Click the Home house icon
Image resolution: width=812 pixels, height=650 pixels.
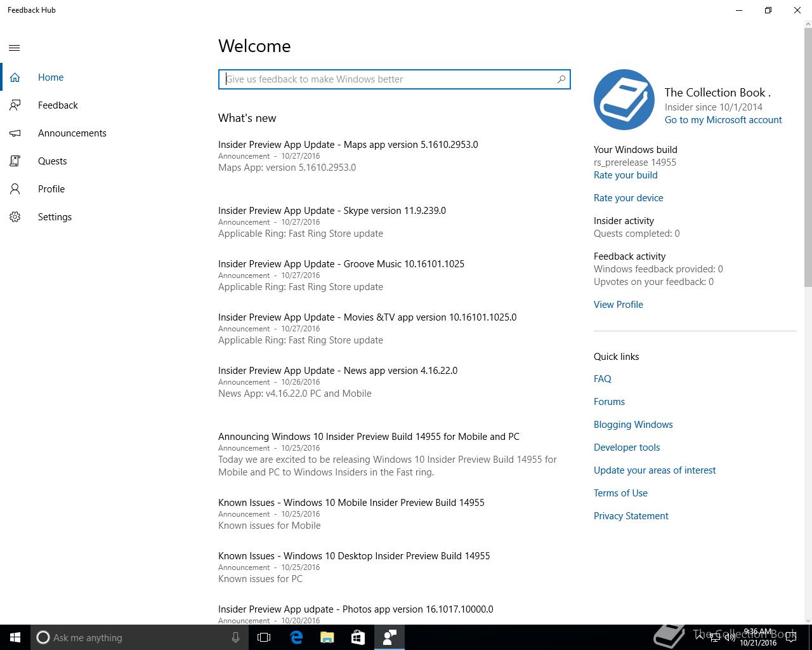[x=15, y=77]
